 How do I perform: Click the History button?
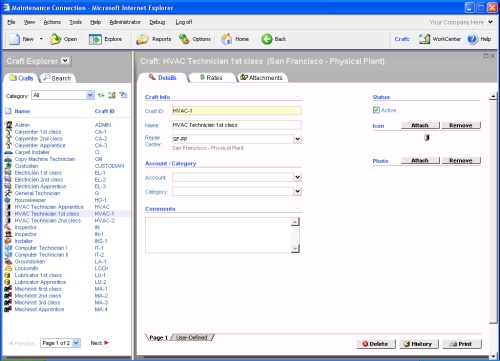[419, 344]
